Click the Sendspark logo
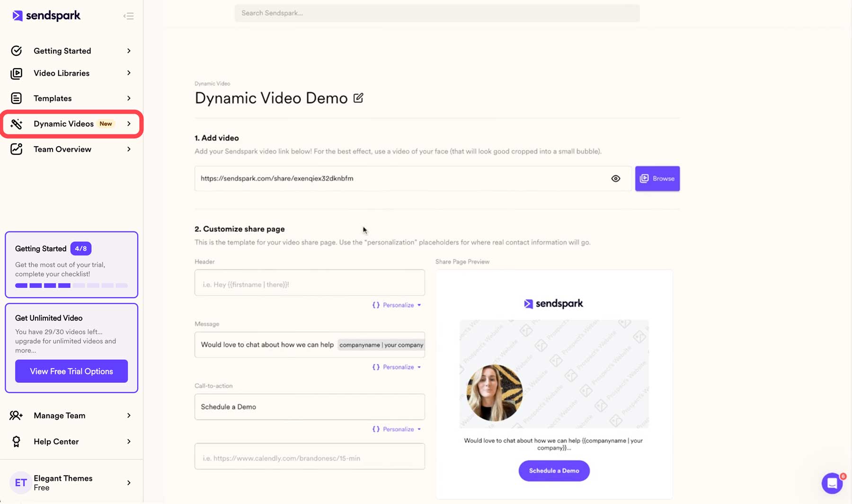The width and height of the screenshot is (852, 504). (x=46, y=15)
